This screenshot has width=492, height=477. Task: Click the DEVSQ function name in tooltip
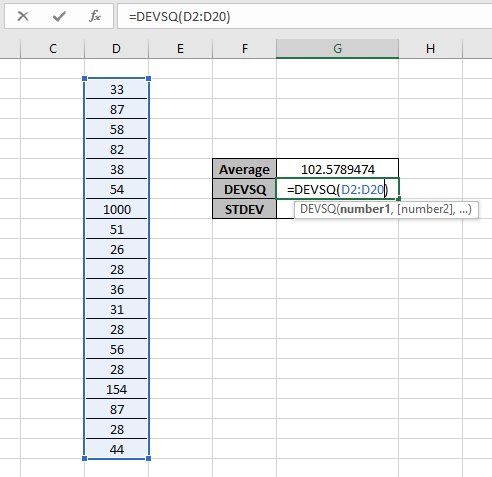(318, 209)
